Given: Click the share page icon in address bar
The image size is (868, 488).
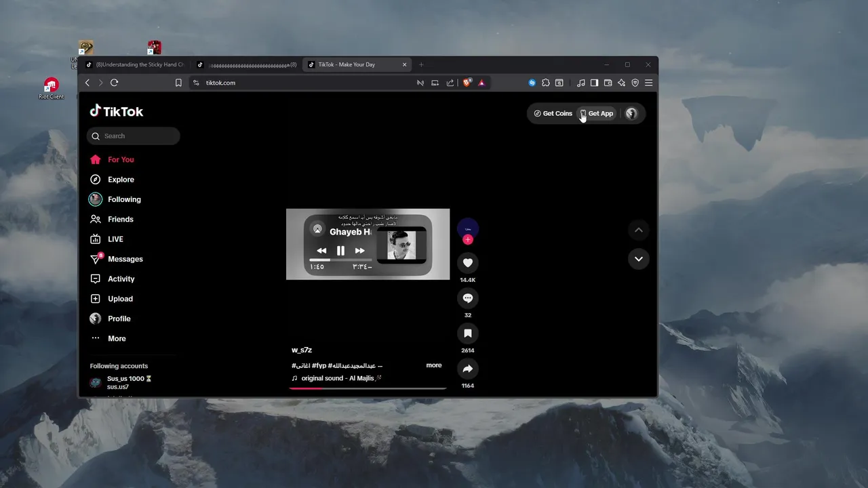Looking at the screenshot, I should 450,83.
